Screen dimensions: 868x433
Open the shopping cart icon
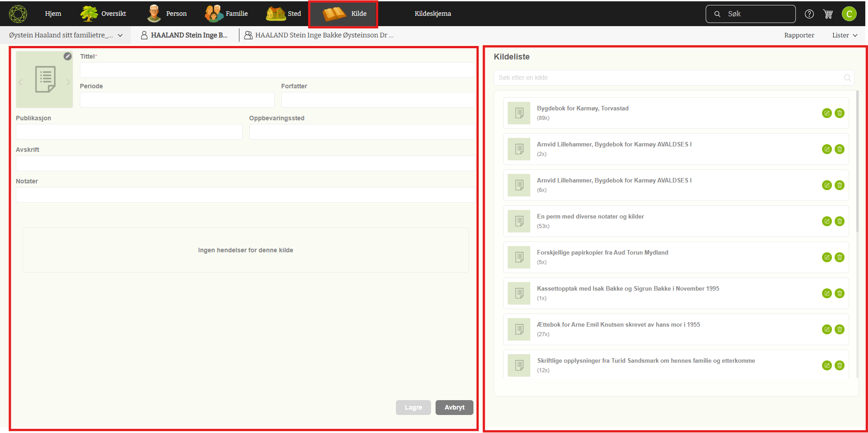(828, 14)
